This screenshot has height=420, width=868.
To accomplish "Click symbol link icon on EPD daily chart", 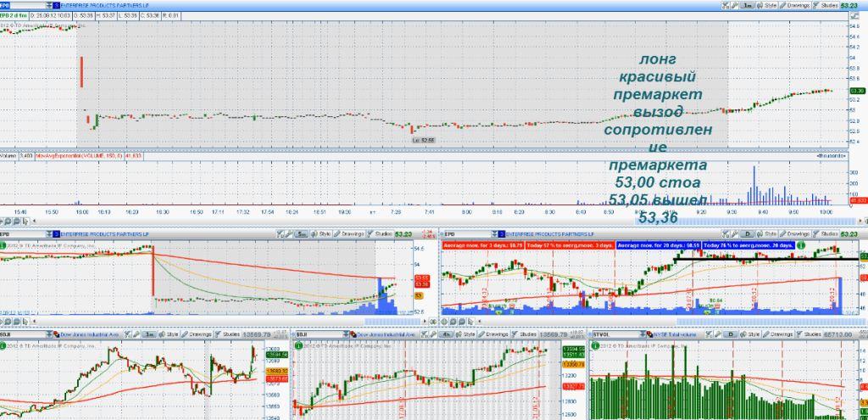I will [502, 234].
